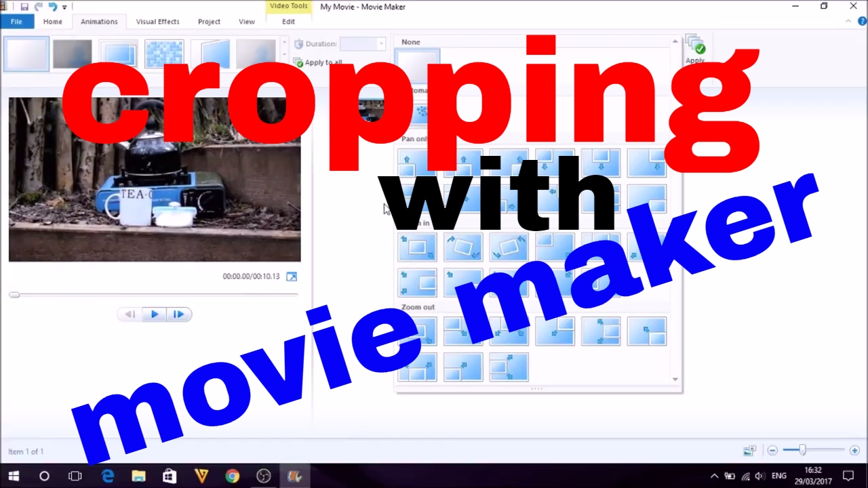The height and width of the screenshot is (488, 868).
Task: Apply the blue overlapping-frames transition
Action: pyautogui.click(x=119, y=55)
